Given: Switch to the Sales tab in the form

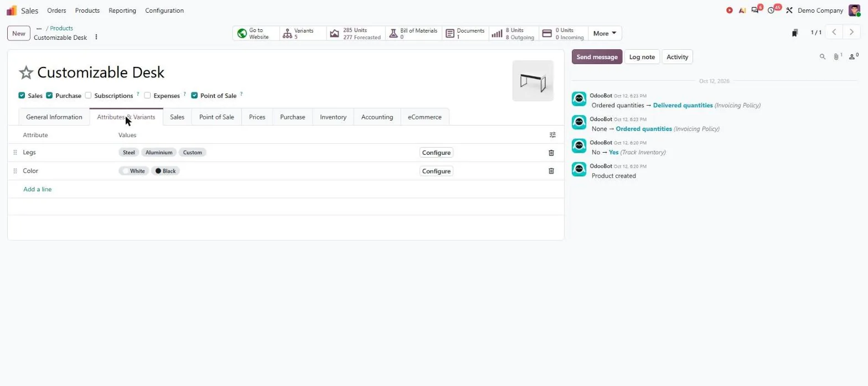Looking at the screenshot, I should [177, 117].
